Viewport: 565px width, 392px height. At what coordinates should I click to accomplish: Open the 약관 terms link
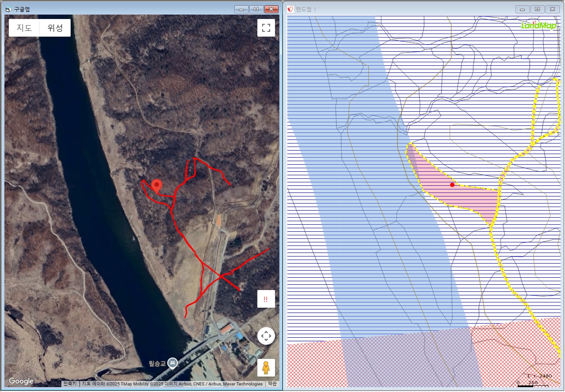click(272, 384)
